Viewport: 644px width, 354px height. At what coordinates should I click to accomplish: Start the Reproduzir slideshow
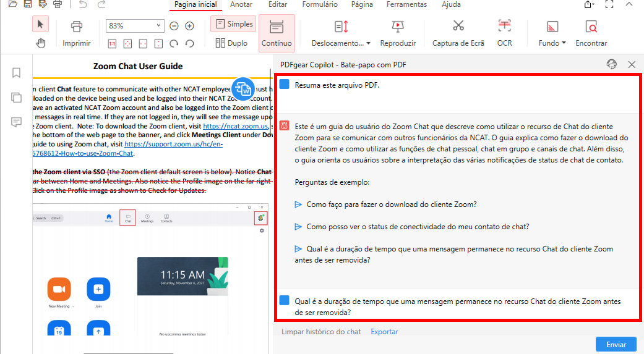point(398,33)
